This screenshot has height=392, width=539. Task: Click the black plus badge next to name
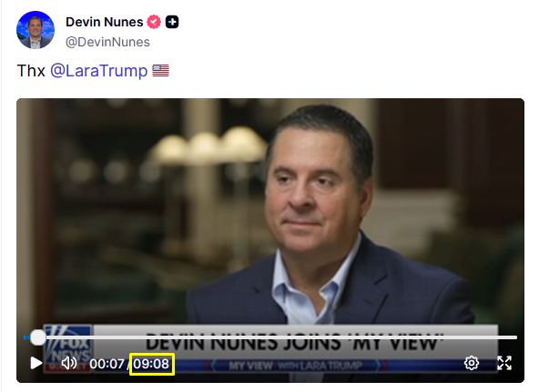pos(172,22)
